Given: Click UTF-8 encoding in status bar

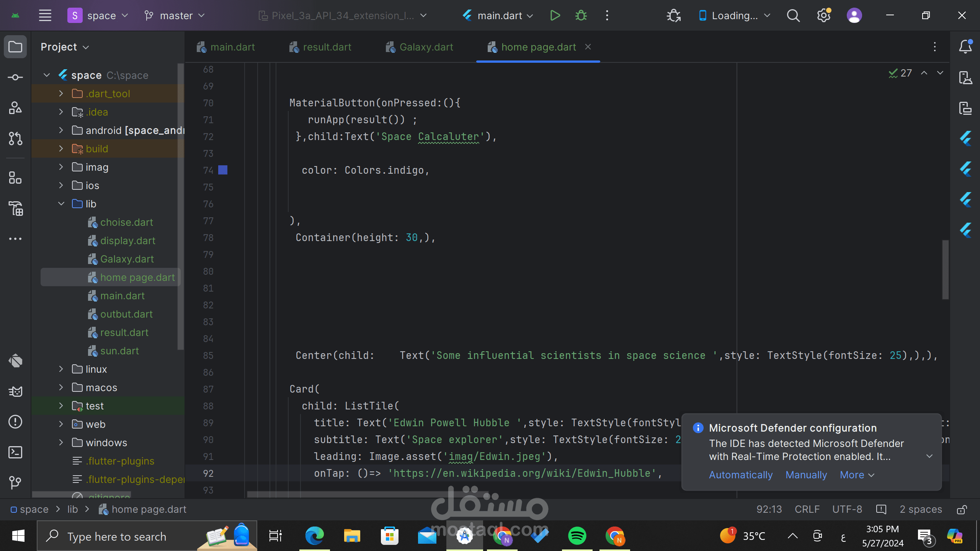Looking at the screenshot, I should [847, 509].
